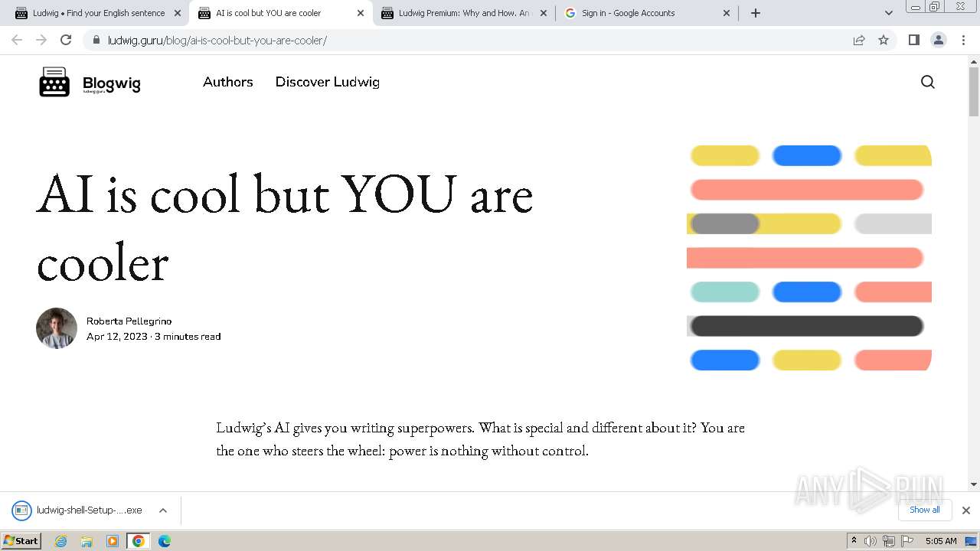Go forward in browser history
This screenshot has width=980, height=551.
pyautogui.click(x=41, y=40)
